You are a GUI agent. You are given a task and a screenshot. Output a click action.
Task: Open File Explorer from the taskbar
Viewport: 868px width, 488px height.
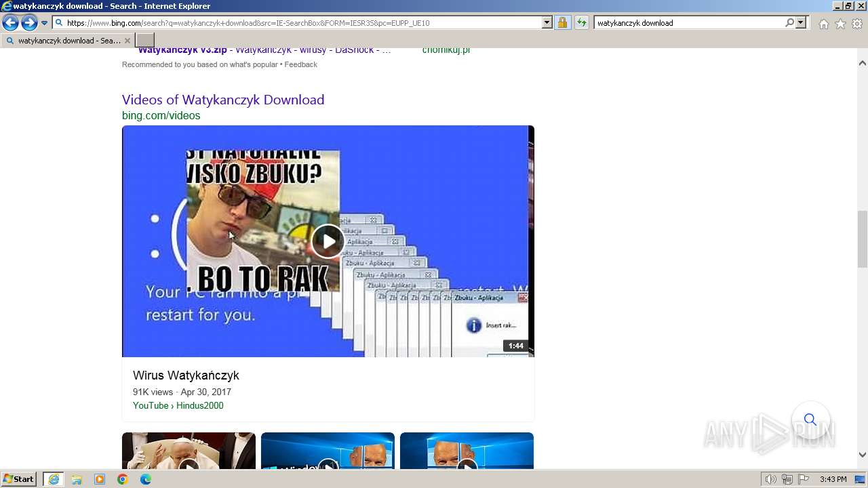click(77, 479)
